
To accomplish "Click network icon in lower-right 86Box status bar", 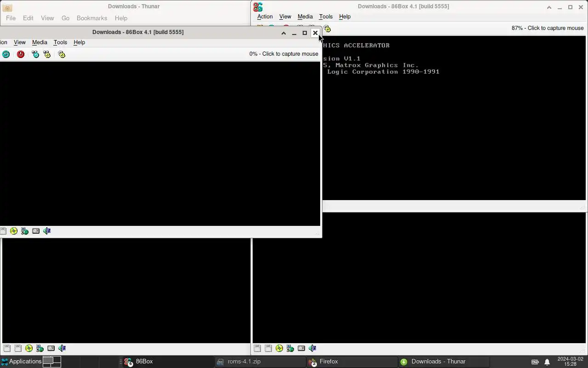I will [290, 348].
